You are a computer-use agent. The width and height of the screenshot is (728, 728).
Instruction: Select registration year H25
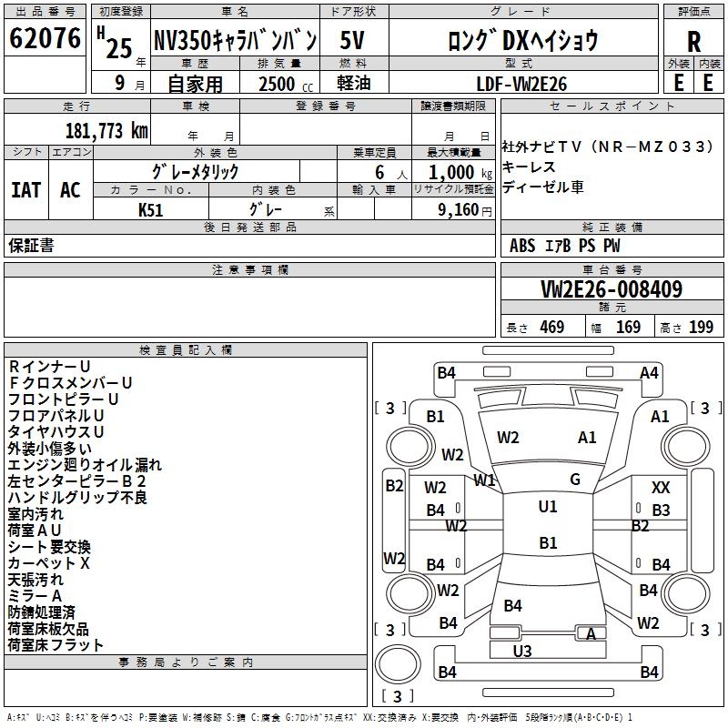(x=115, y=44)
